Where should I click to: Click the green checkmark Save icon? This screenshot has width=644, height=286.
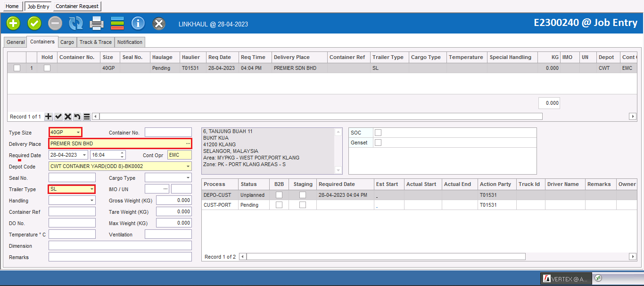point(34,23)
